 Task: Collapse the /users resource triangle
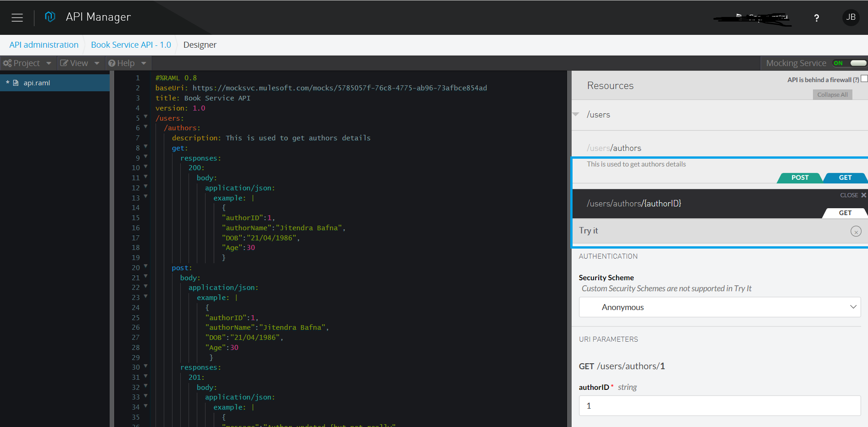[576, 114]
